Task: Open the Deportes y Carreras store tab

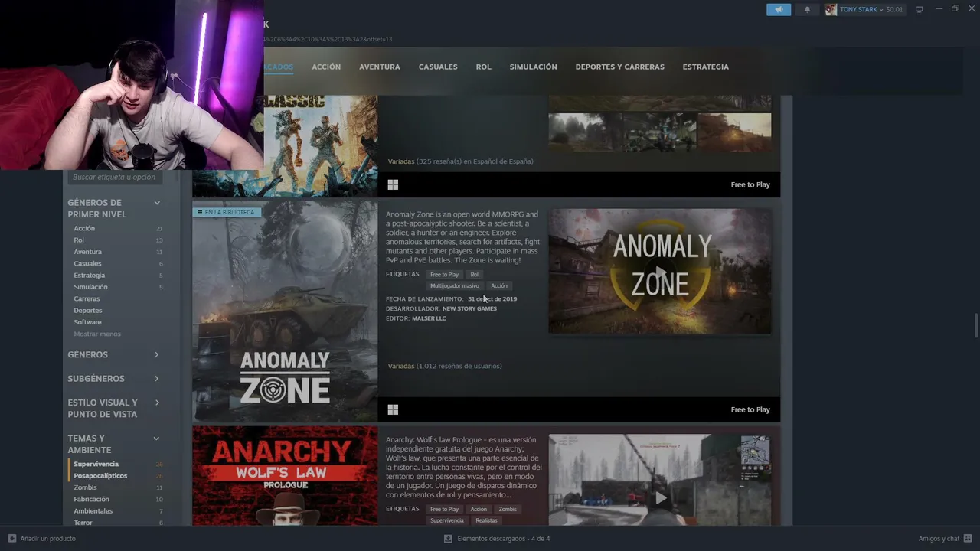Action: pyautogui.click(x=620, y=67)
